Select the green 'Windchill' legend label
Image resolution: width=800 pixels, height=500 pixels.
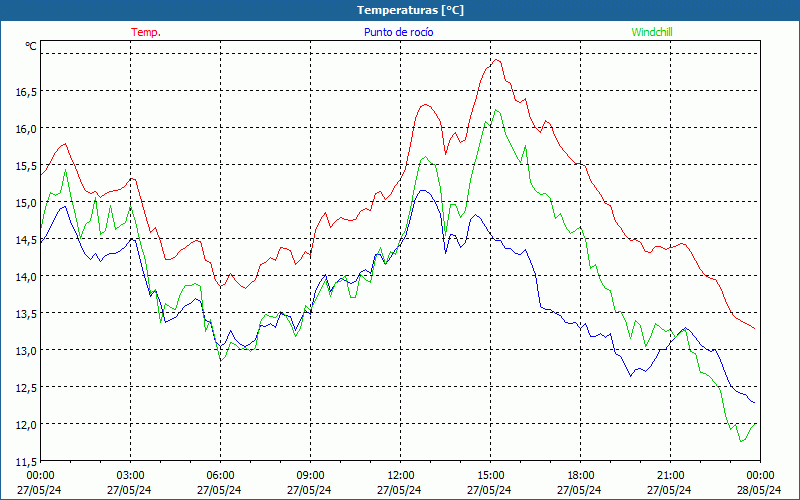[652, 32]
